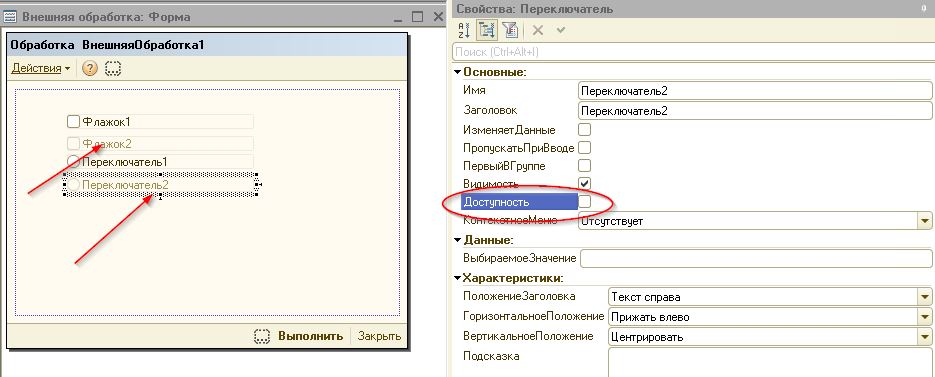Toggle grouping by categories icon
The width and height of the screenshot is (935, 377).
(x=487, y=30)
